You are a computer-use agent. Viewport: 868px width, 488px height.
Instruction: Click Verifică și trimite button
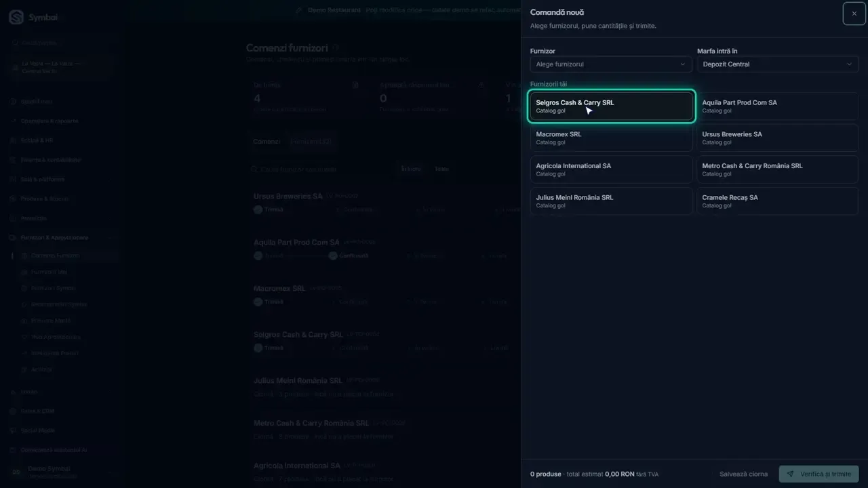[x=819, y=474]
